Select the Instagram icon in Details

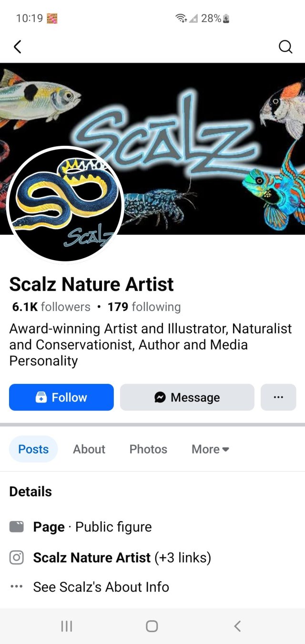pyautogui.click(x=16, y=557)
